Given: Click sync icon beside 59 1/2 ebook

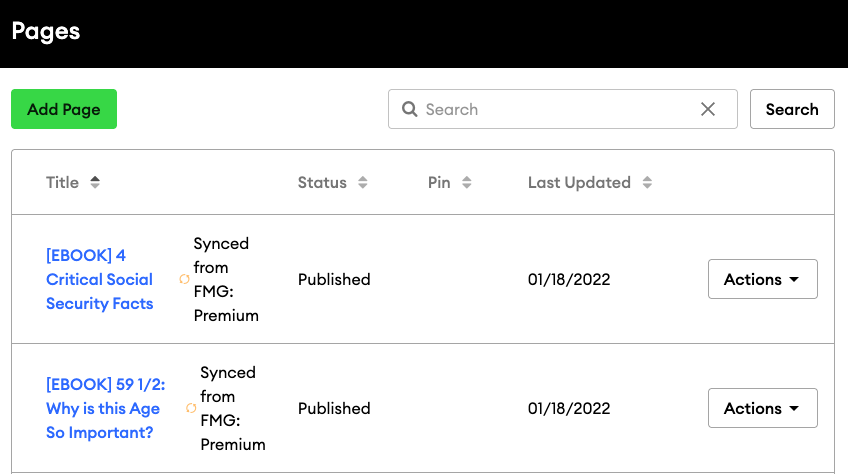Looking at the screenshot, I should coord(191,408).
